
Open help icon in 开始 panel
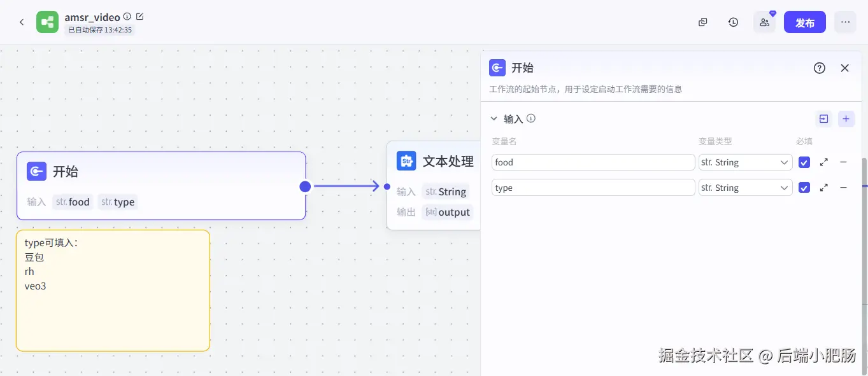pyautogui.click(x=820, y=68)
